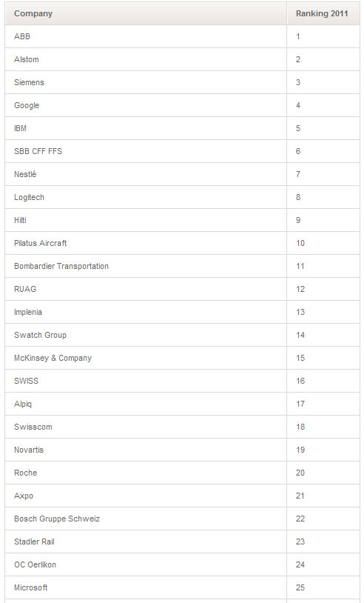Select the Alstom row
The height and width of the screenshot is (603, 364).
pyautogui.click(x=182, y=59)
